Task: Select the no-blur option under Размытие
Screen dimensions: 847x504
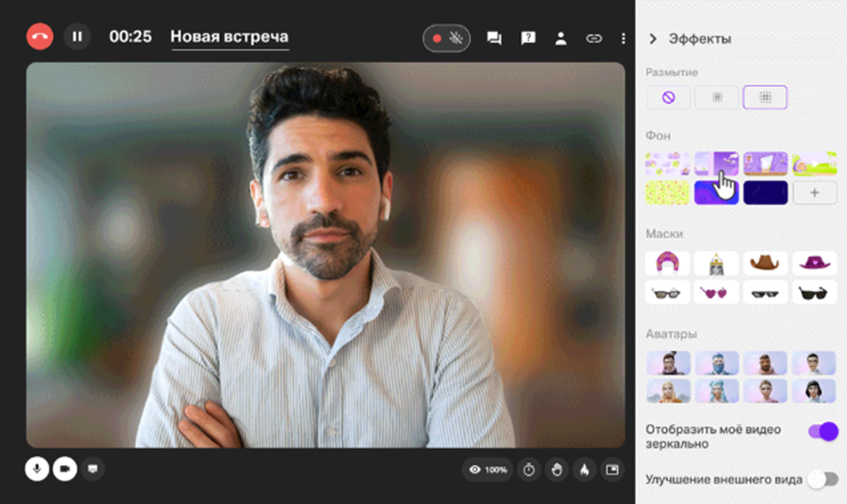Action: point(668,97)
